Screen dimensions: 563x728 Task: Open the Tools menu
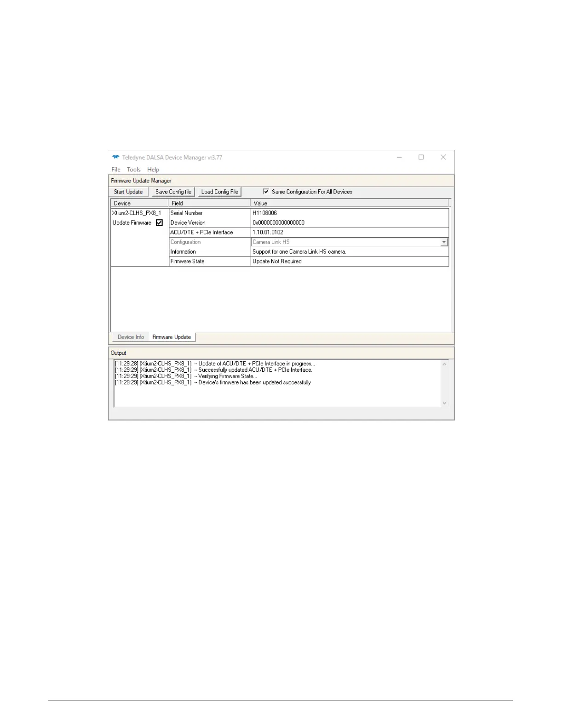134,170
